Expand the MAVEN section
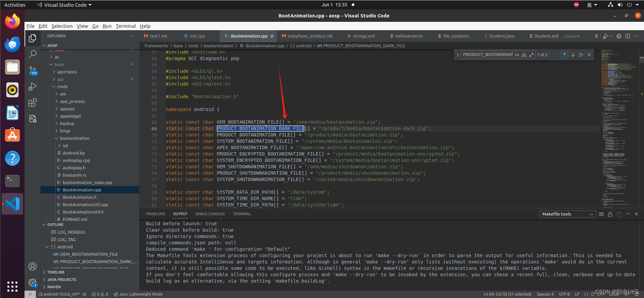The height and width of the screenshot is (298, 644). pyautogui.click(x=44, y=287)
